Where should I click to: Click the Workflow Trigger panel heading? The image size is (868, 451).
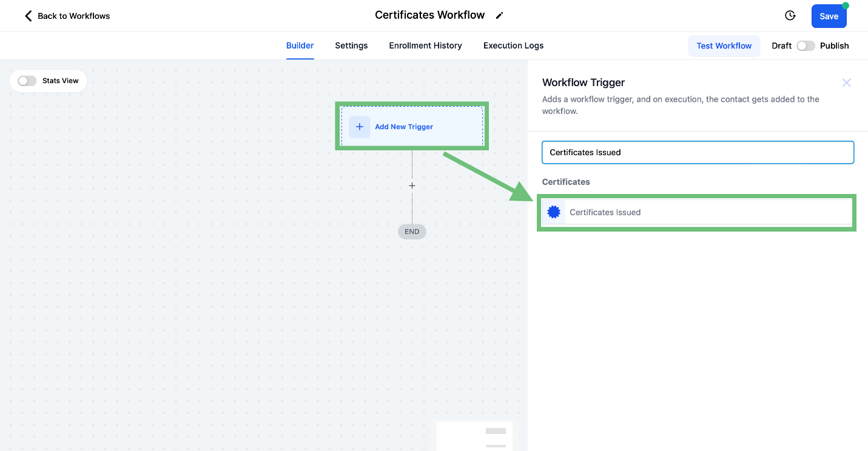[x=584, y=82]
